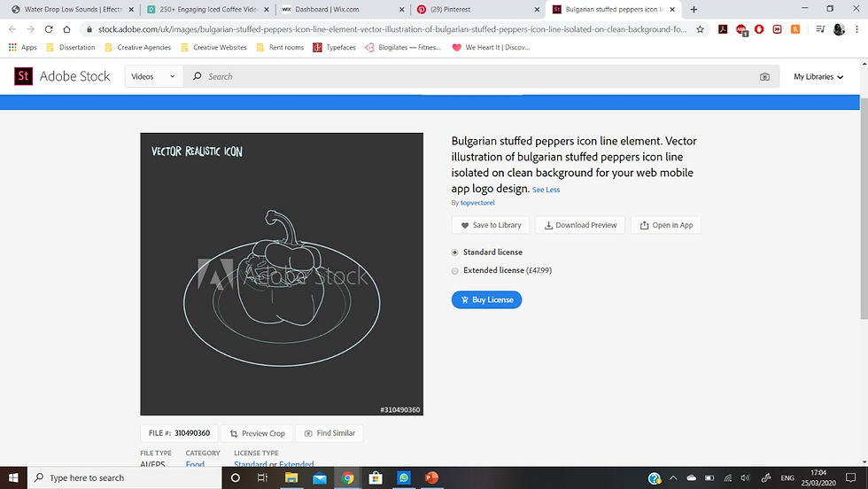Open Food category link
This screenshot has height=489, width=868.
pyautogui.click(x=195, y=464)
